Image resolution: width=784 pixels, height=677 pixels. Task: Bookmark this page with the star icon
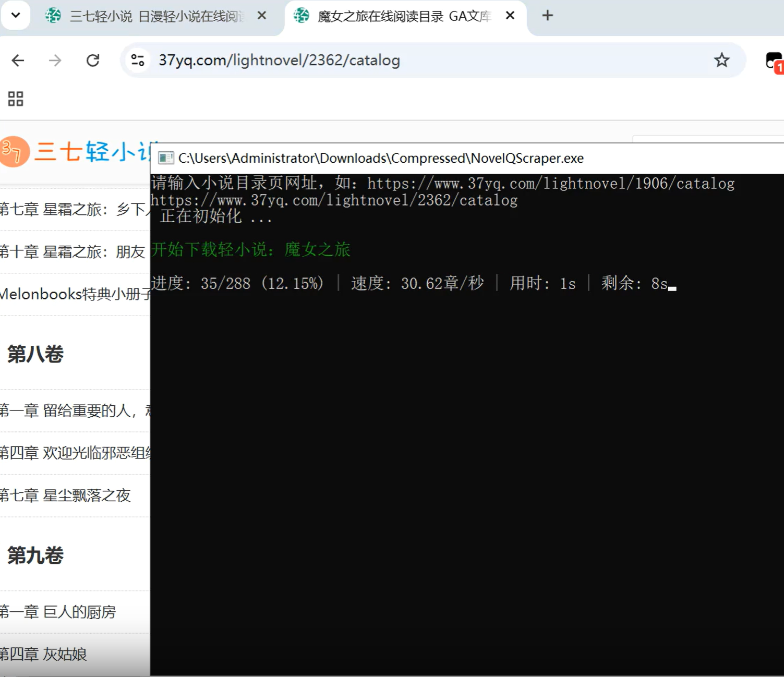[x=721, y=61]
